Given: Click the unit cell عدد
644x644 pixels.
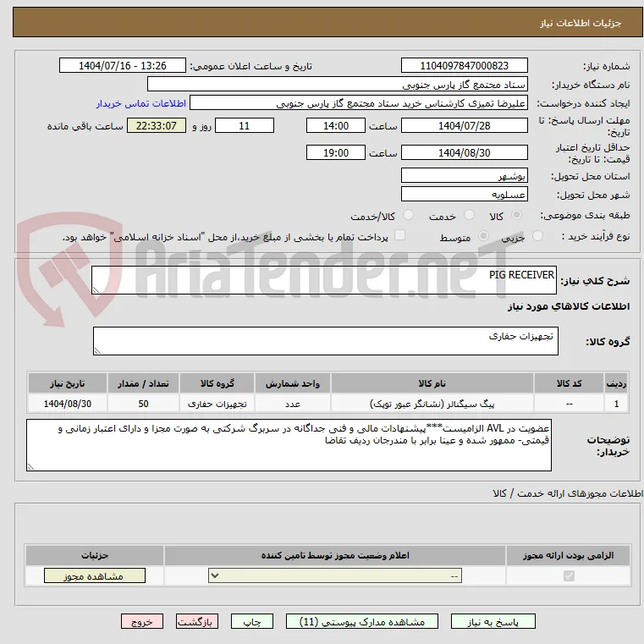Looking at the screenshot, I should pos(293,405).
